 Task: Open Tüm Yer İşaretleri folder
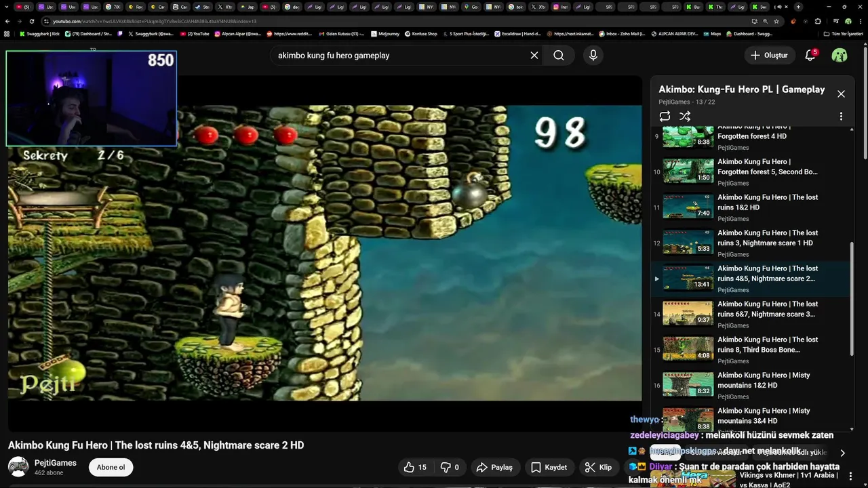click(845, 33)
